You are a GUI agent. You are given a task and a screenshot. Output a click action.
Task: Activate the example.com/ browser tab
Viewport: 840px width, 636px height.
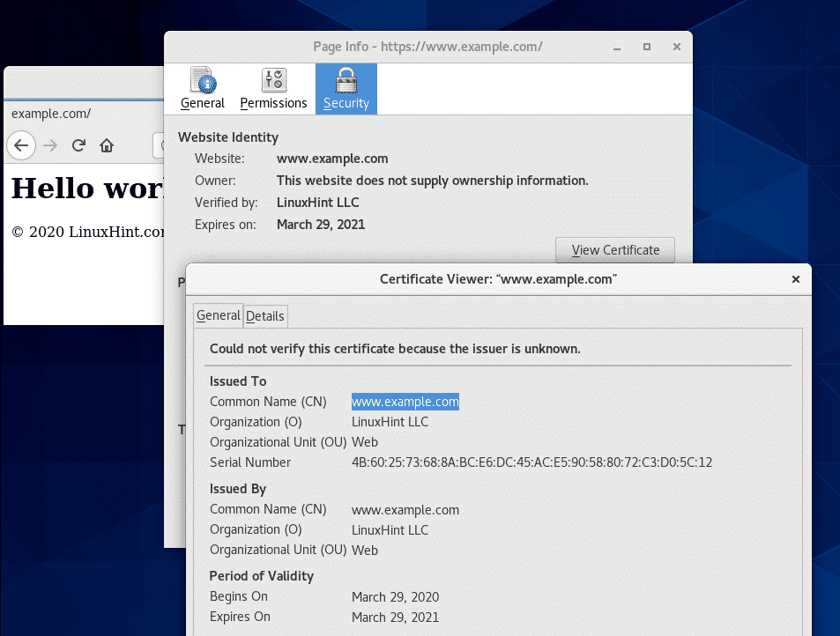point(51,114)
